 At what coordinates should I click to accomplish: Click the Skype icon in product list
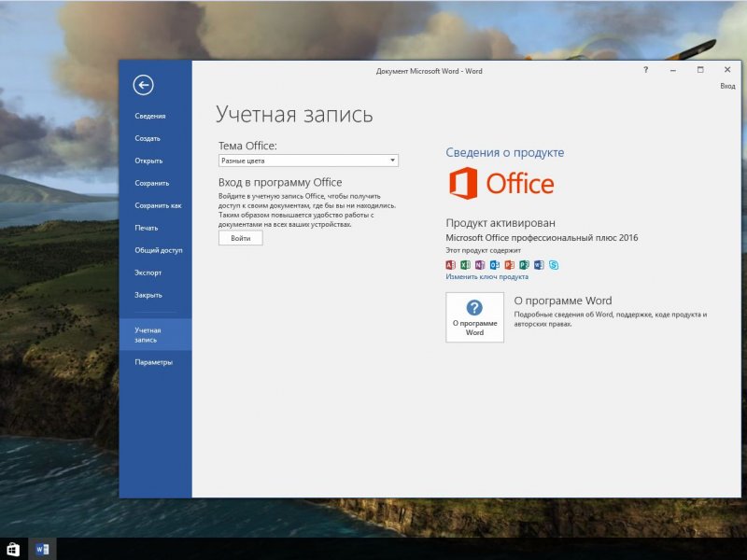point(554,265)
